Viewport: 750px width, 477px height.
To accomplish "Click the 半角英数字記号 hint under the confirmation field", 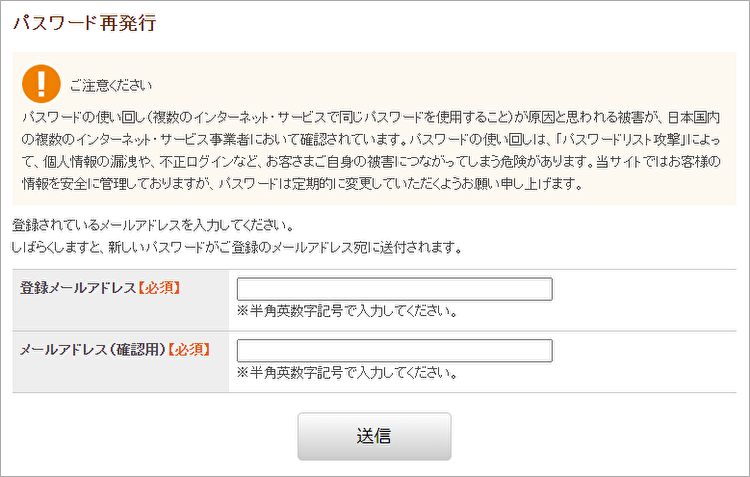I will (347, 374).
